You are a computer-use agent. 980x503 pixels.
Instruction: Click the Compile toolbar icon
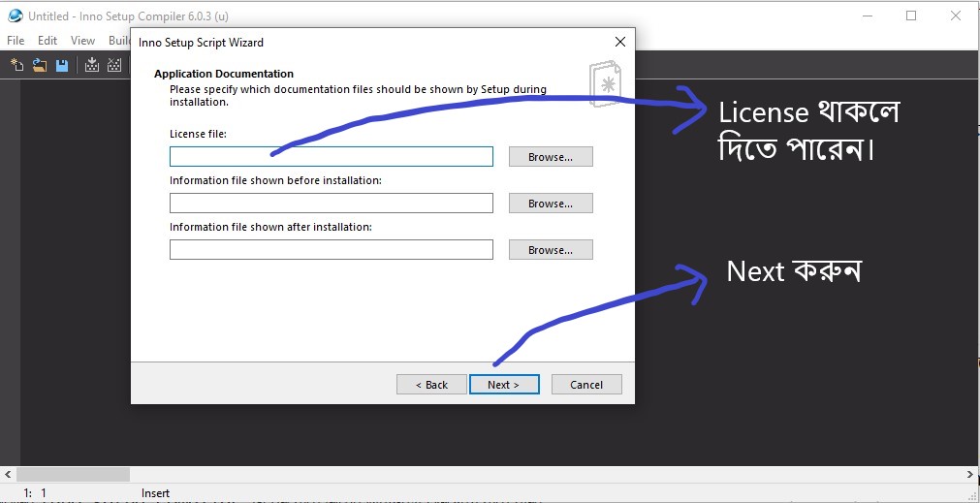pyautogui.click(x=92, y=65)
